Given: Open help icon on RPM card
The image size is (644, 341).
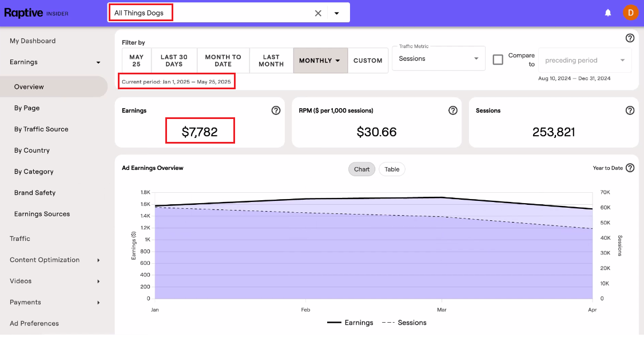Looking at the screenshot, I should [452, 110].
